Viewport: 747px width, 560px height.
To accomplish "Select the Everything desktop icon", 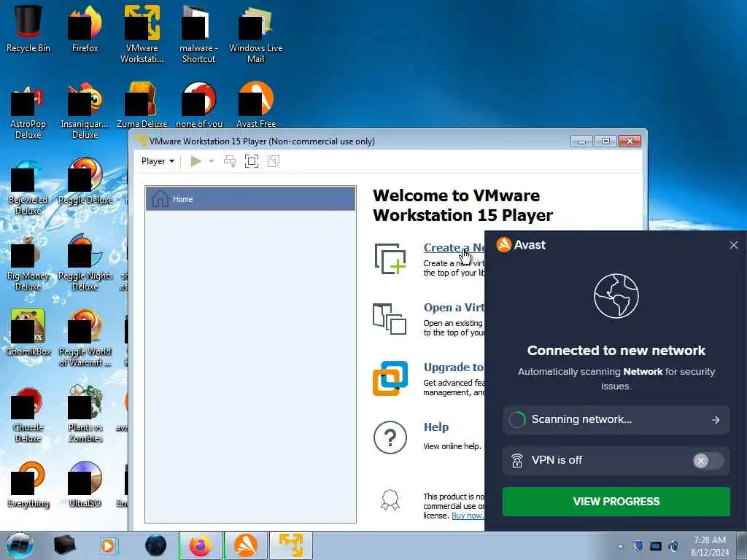I will pos(28,485).
